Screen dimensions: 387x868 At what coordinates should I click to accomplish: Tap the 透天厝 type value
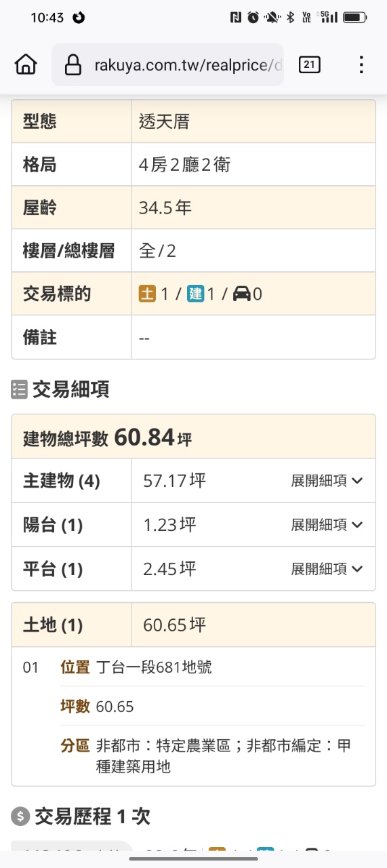[164, 121]
